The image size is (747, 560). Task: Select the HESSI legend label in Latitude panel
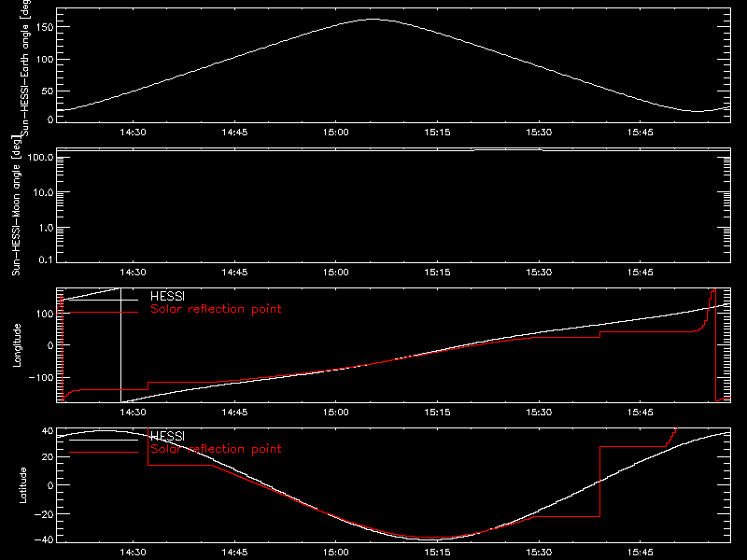tap(168, 437)
